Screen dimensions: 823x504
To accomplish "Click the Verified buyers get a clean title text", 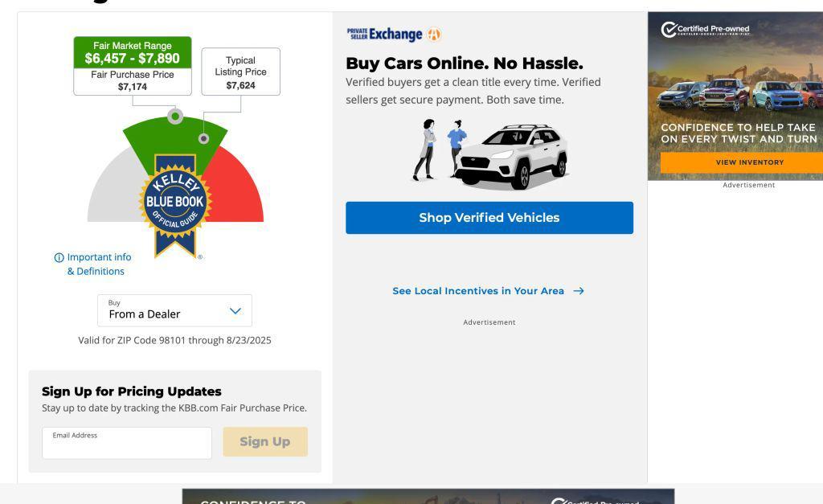I will click(x=473, y=91).
